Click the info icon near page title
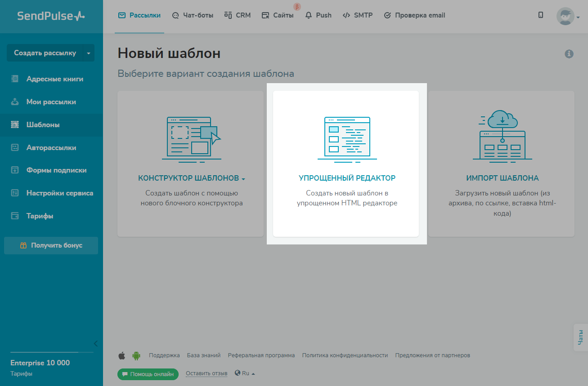 pyautogui.click(x=569, y=54)
